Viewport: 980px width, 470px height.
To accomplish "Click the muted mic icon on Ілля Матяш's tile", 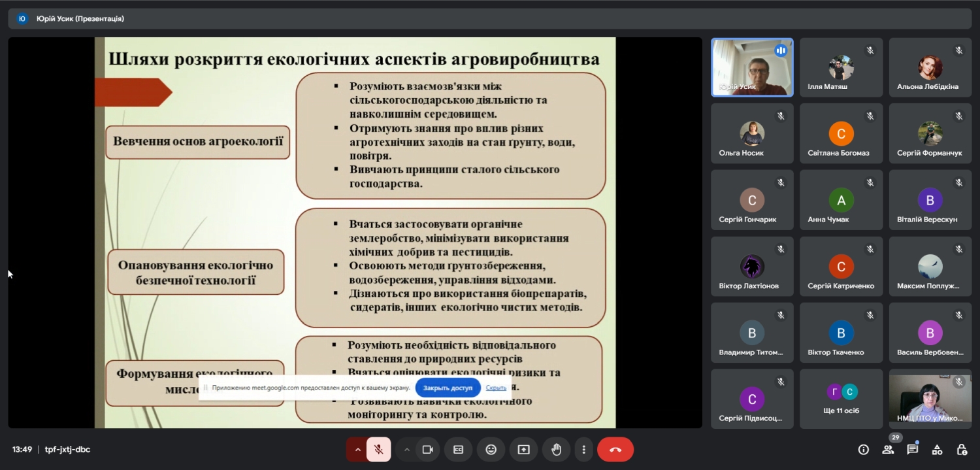I will click(870, 50).
